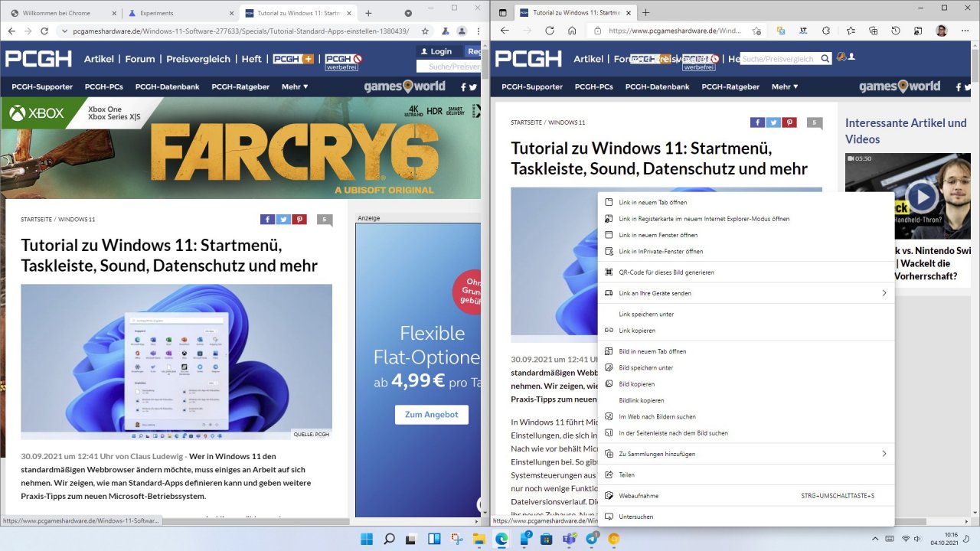Select Link in neuem Fenster öffnen
Viewport: 980px width, 551px height.
point(746,235)
